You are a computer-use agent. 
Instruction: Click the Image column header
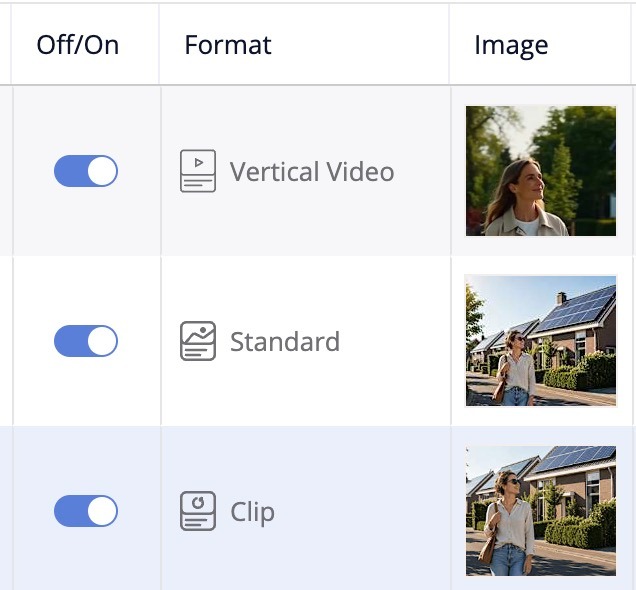coord(511,45)
